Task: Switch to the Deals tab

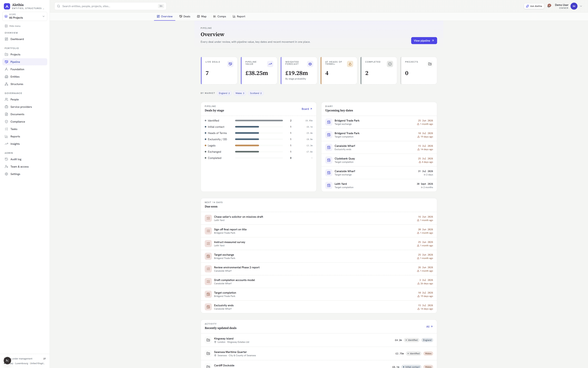Action: [185, 17]
